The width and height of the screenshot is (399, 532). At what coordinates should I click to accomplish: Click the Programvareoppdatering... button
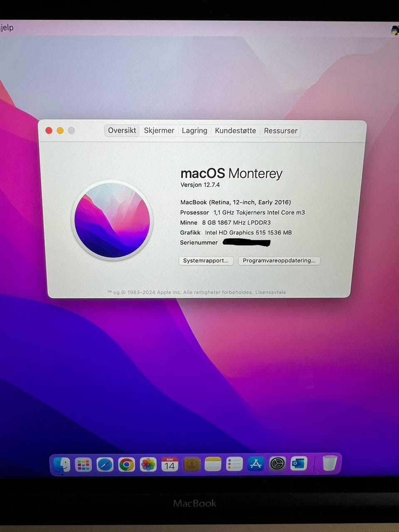point(279,261)
